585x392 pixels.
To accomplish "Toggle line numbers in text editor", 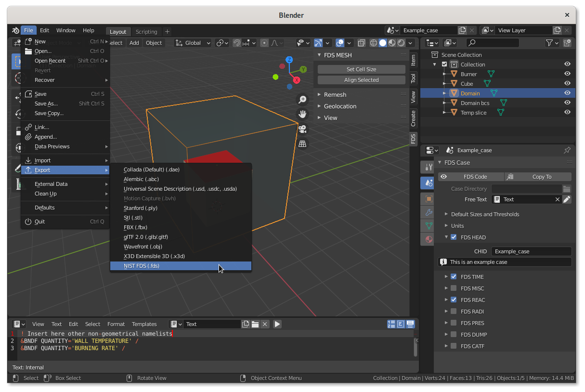I will click(x=391, y=324).
